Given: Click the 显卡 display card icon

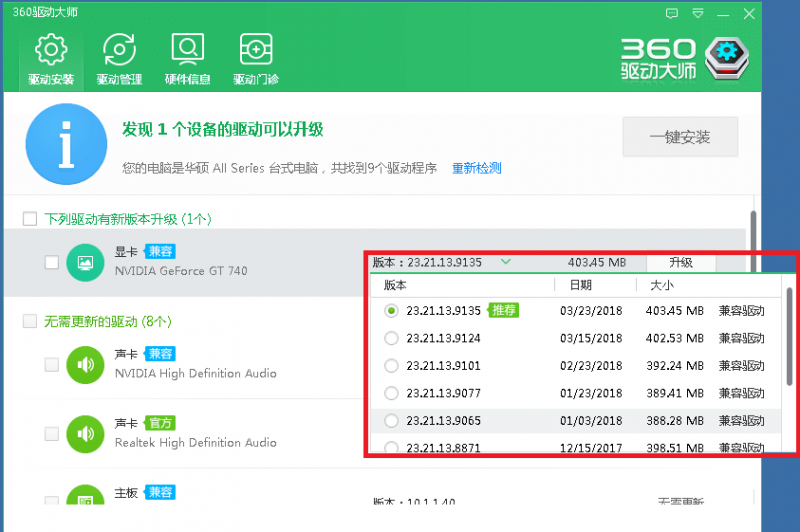Looking at the screenshot, I should pyautogui.click(x=85, y=262).
